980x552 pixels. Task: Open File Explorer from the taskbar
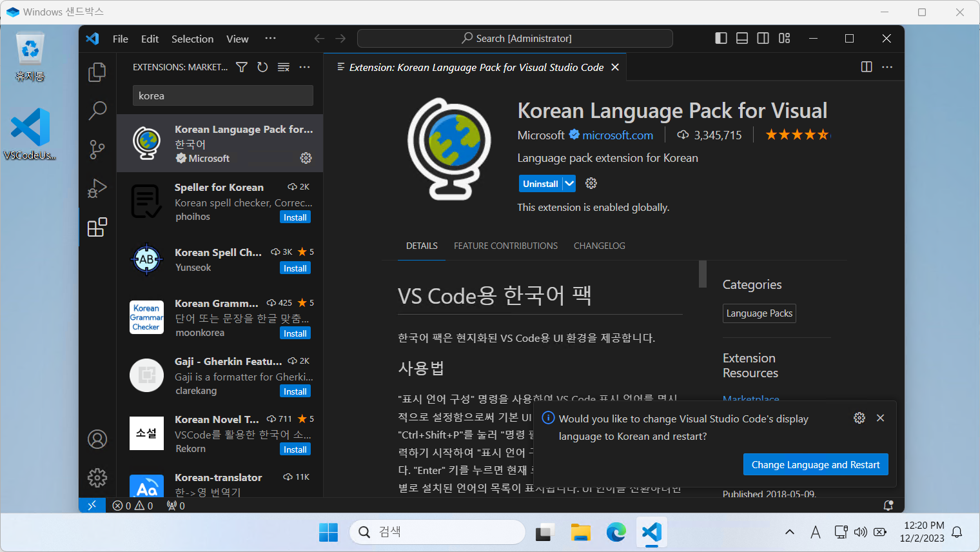tap(581, 532)
